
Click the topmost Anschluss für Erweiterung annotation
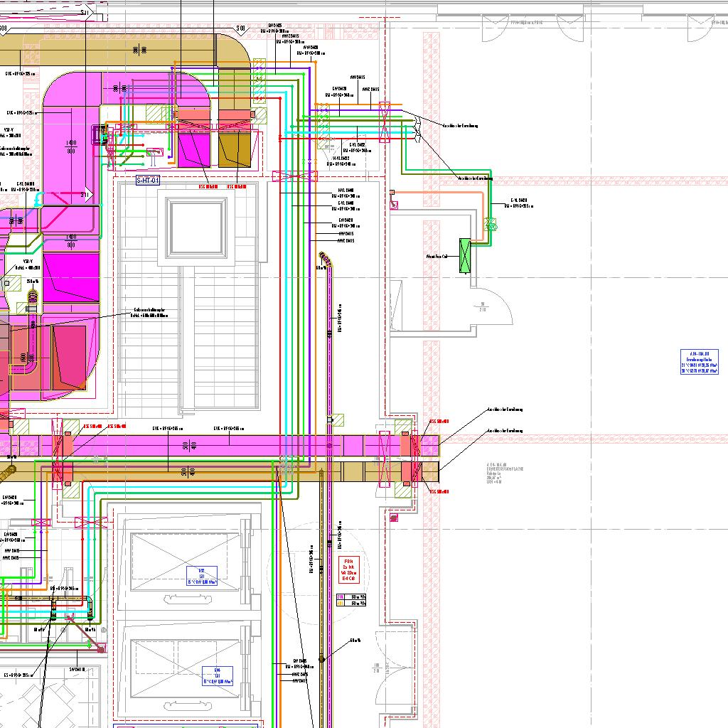[x=460, y=126]
